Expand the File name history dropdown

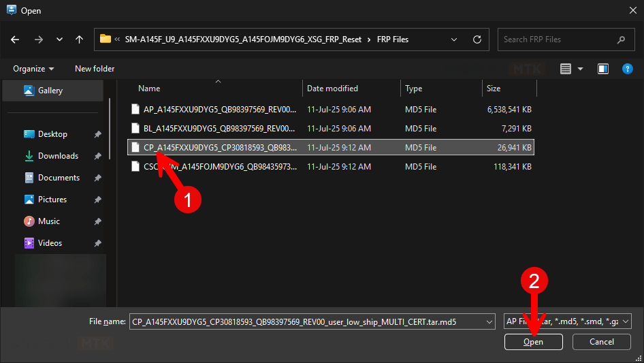tap(488, 321)
